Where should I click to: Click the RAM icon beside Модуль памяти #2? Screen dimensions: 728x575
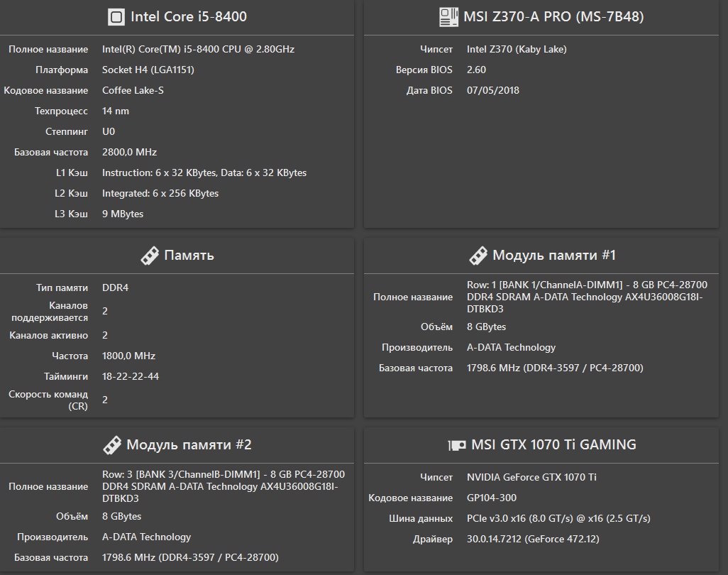coord(112,445)
